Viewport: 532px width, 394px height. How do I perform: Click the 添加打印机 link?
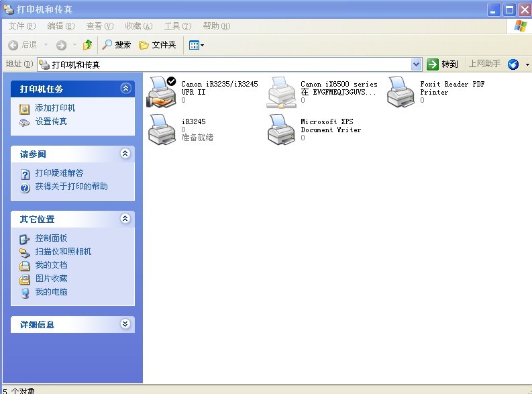click(x=55, y=108)
